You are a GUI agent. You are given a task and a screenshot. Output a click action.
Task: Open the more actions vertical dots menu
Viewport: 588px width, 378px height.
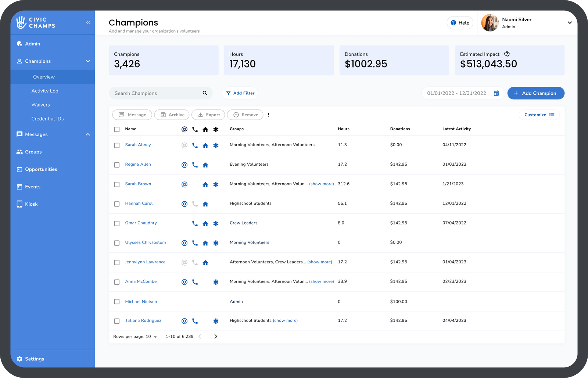269,115
